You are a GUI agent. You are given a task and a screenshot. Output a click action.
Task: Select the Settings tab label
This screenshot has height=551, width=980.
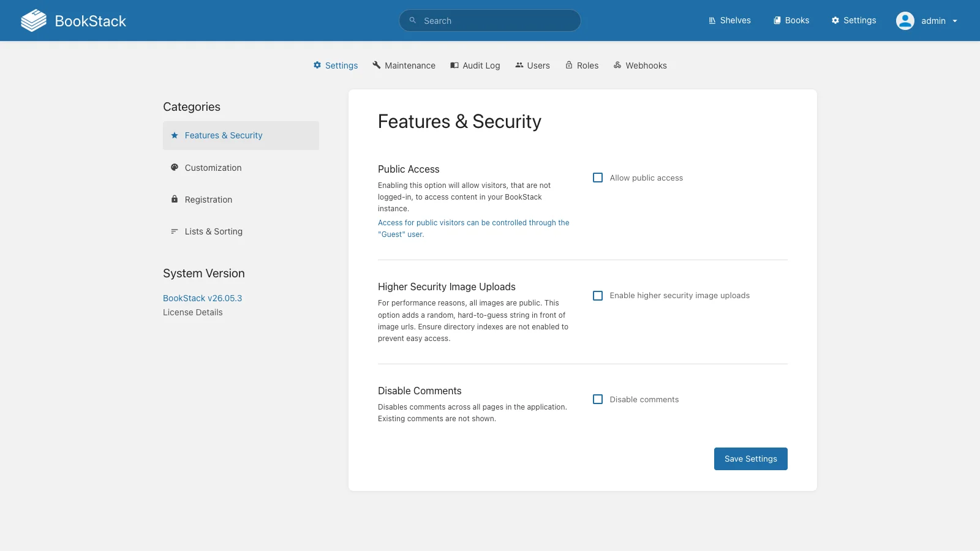[341, 66]
